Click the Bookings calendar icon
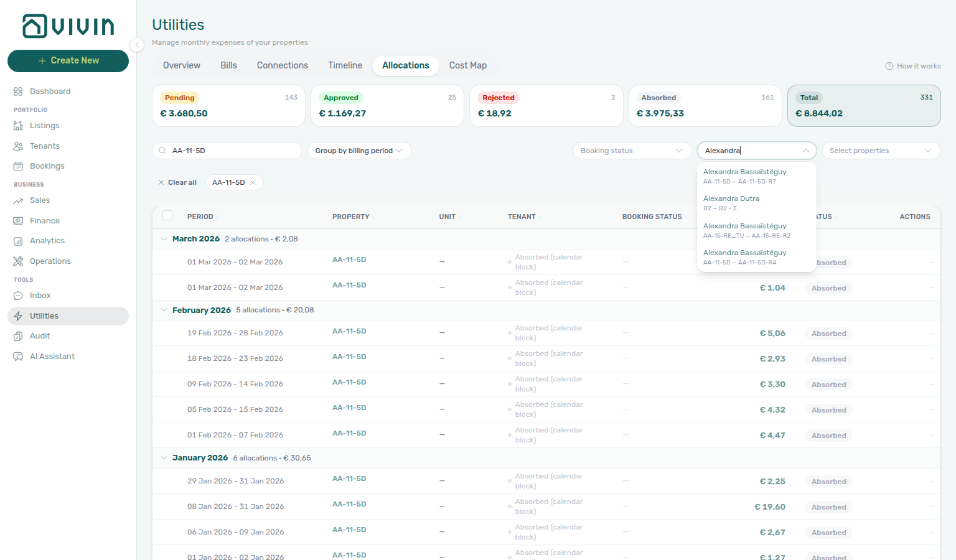This screenshot has width=956, height=560. click(x=18, y=166)
